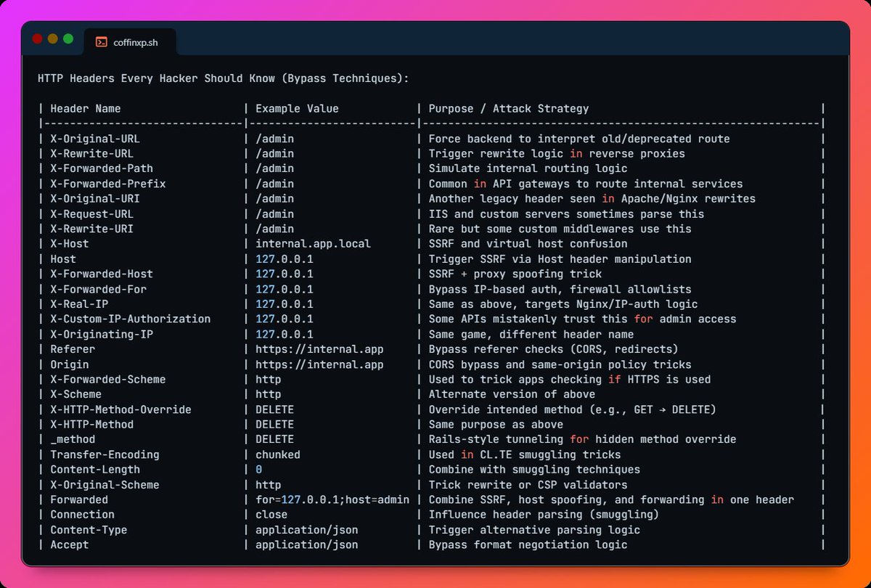The height and width of the screenshot is (588, 871).
Task: Click 'Alternate version of above'
Action: coord(512,394)
